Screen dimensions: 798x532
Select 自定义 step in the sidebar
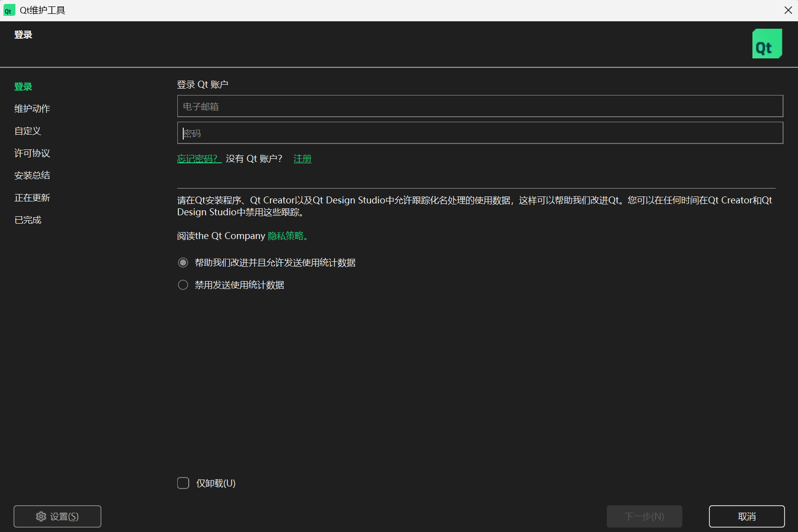28,131
